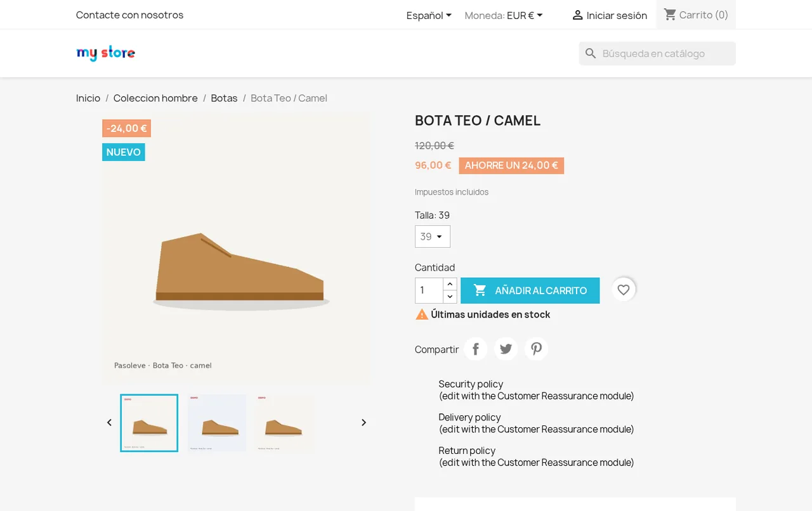The image size is (812, 511).
Task: Add product to wishlist heart icon
Action: (x=624, y=290)
